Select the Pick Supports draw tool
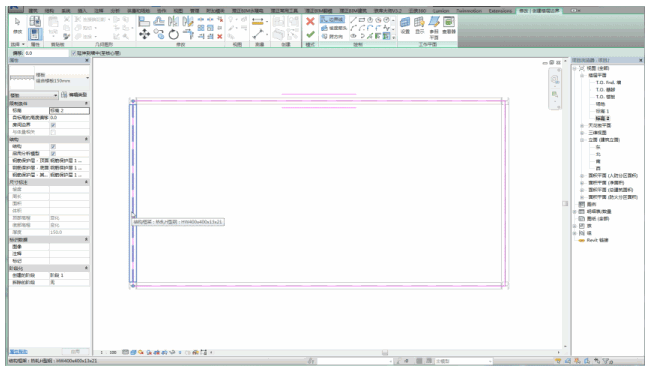 point(386,36)
